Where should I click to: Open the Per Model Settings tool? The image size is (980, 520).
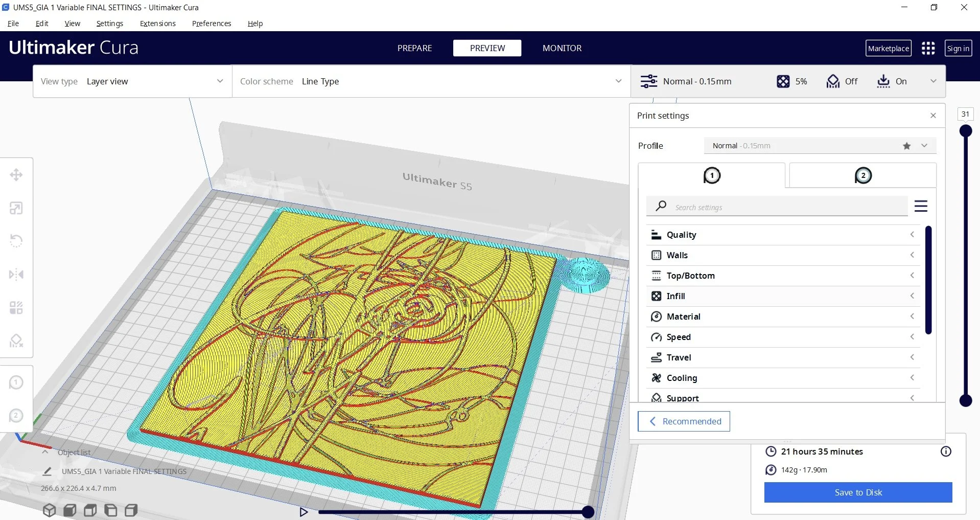[x=16, y=308]
